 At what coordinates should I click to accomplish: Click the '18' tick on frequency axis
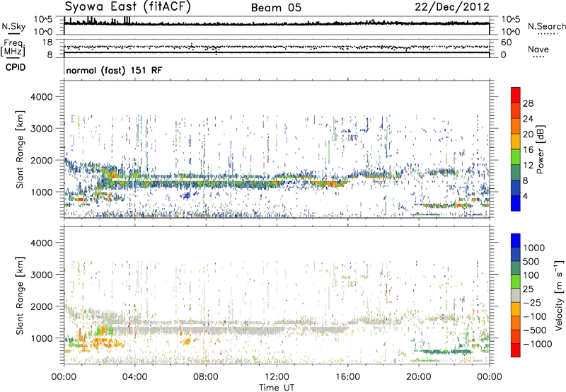(x=48, y=42)
